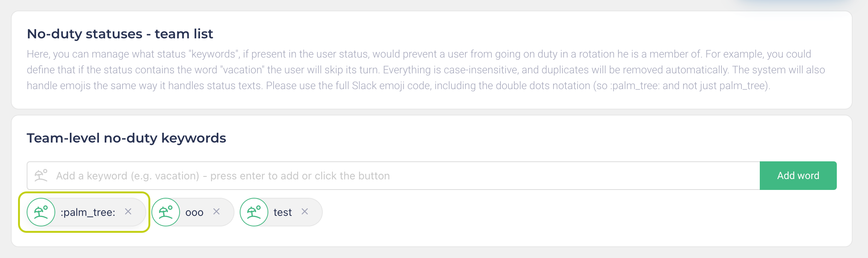Click the test keyword label
Image resolution: width=868 pixels, height=258 pixels.
[283, 212]
